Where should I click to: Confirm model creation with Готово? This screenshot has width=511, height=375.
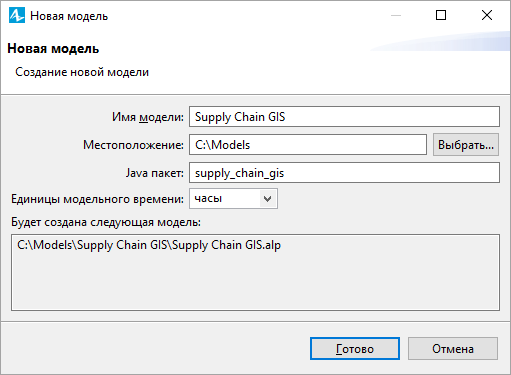[x=355, y=349]
